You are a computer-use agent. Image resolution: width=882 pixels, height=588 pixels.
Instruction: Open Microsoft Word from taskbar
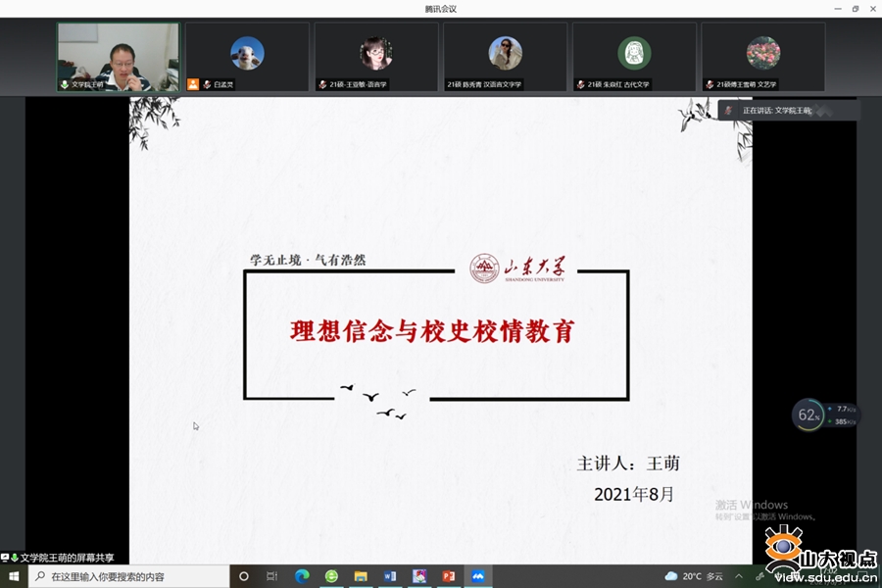(x=390, y=576)
